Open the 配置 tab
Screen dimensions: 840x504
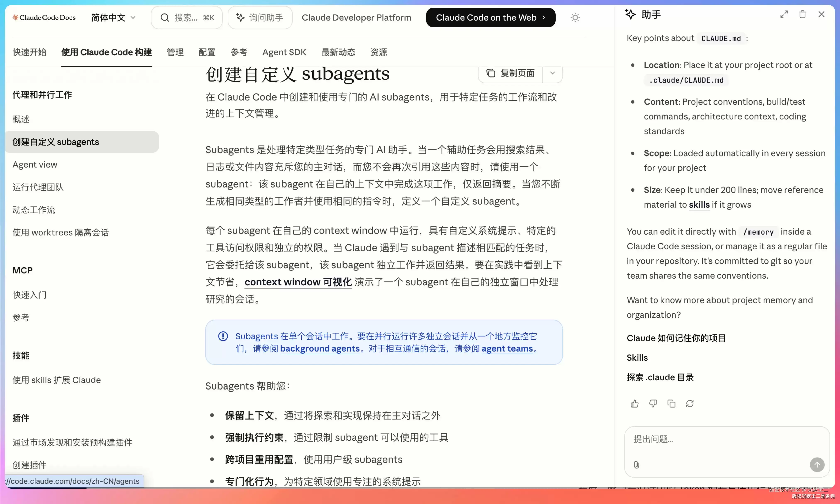(x=207, y=52)
